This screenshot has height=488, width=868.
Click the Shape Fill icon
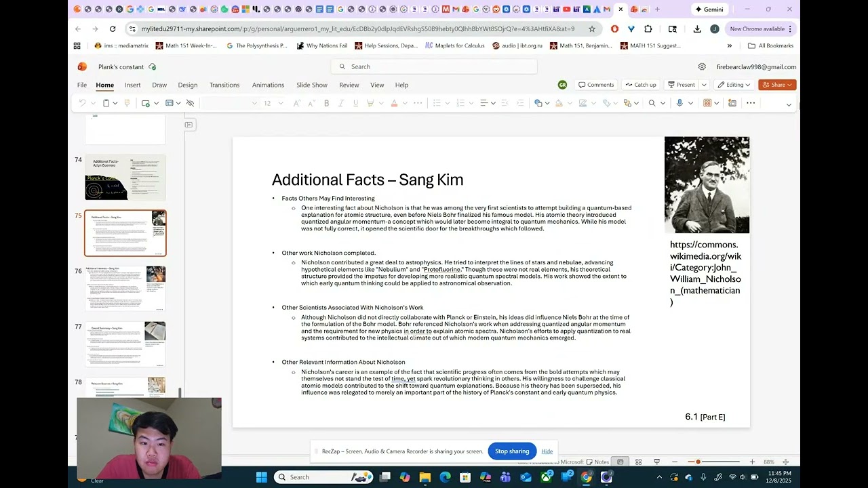point(559,103)
